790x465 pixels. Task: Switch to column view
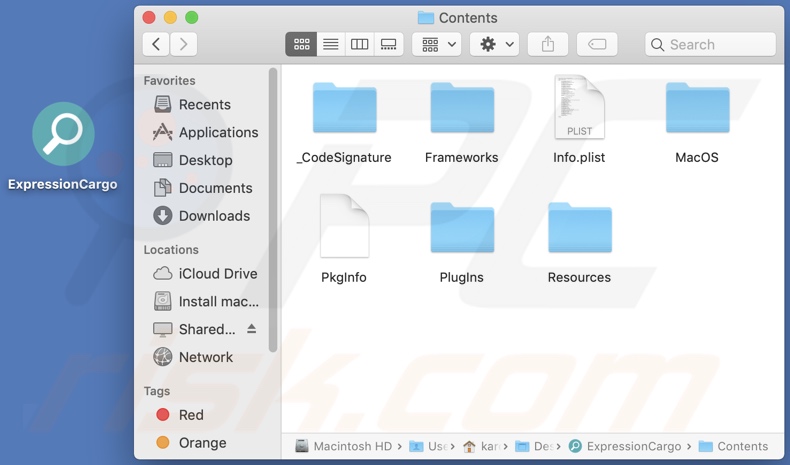359,44
